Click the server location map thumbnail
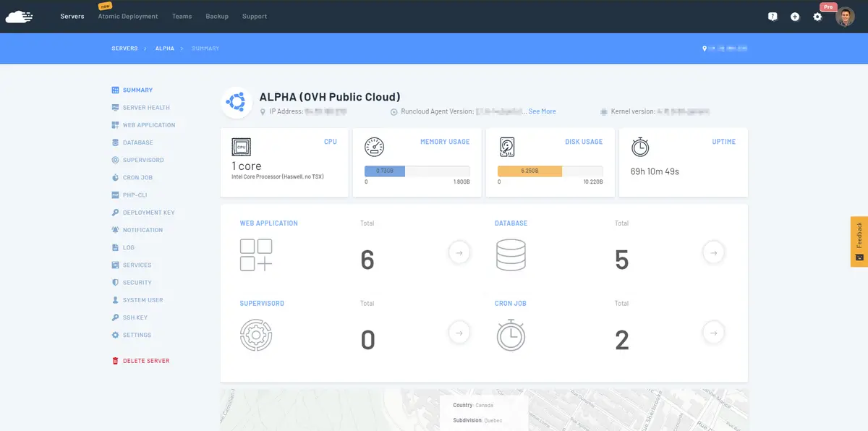The image size is (868, 431). coord(484,410)
